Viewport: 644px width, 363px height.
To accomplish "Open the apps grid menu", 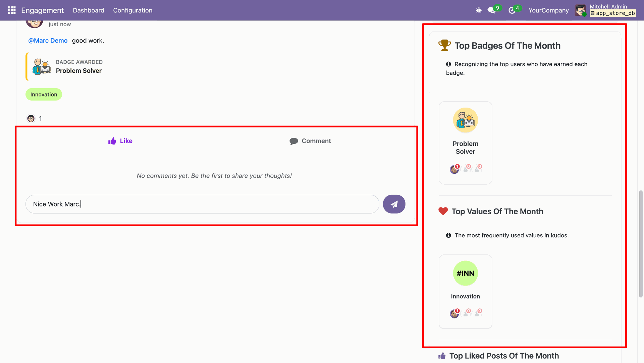I will pyautogui.click(x=12, y=10).
